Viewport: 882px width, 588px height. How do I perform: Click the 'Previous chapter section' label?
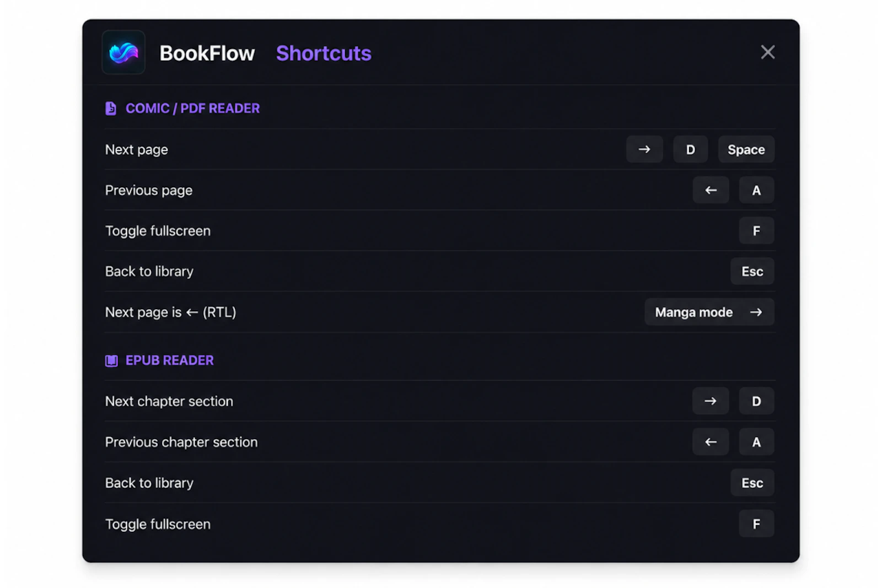coord(181,442)
